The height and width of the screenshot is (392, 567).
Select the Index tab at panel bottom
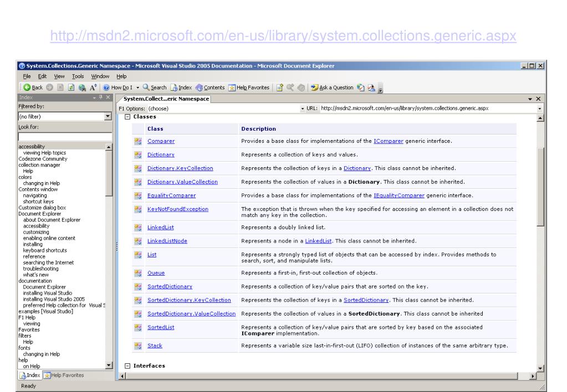pyautogui.click(x=30, y=375)
